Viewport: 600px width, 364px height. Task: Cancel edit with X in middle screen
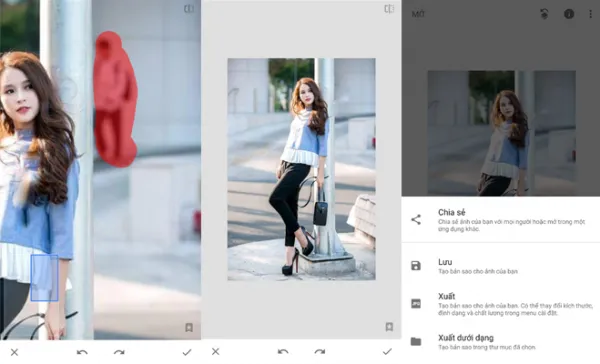point(215,351)
